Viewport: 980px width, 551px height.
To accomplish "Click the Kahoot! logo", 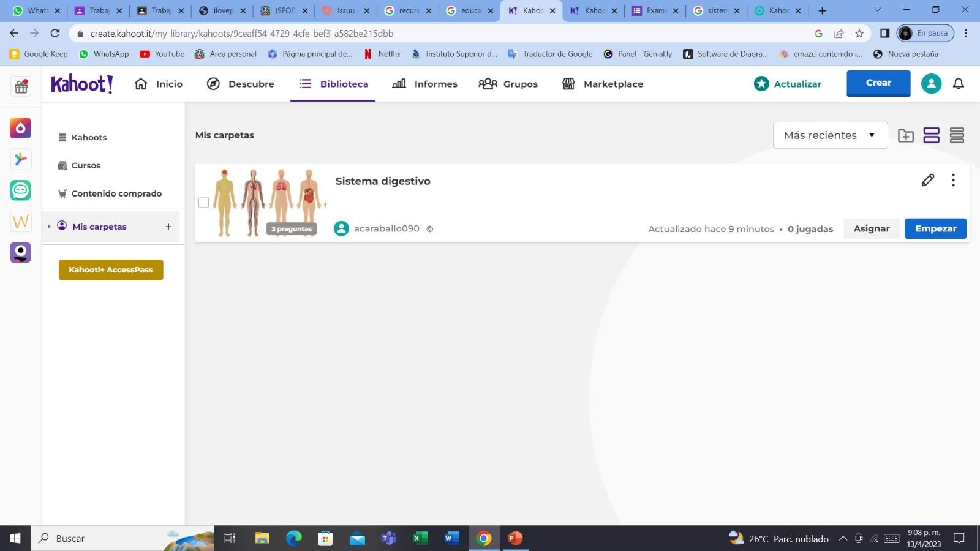I will [x=82, y=84].
